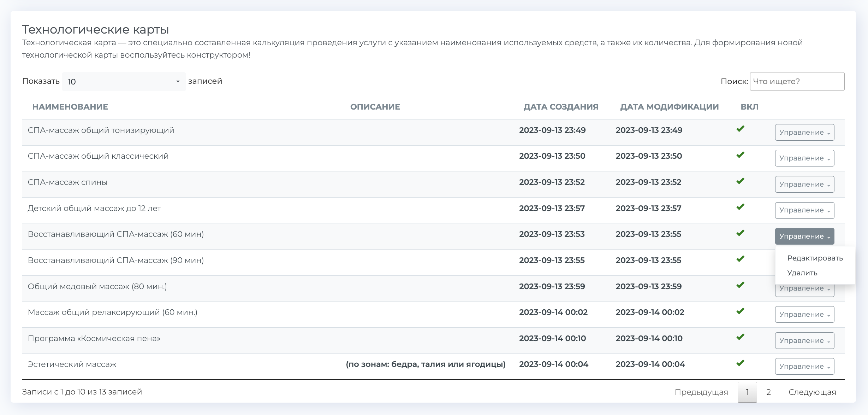Focus the Поиск search field

[797, 82]
